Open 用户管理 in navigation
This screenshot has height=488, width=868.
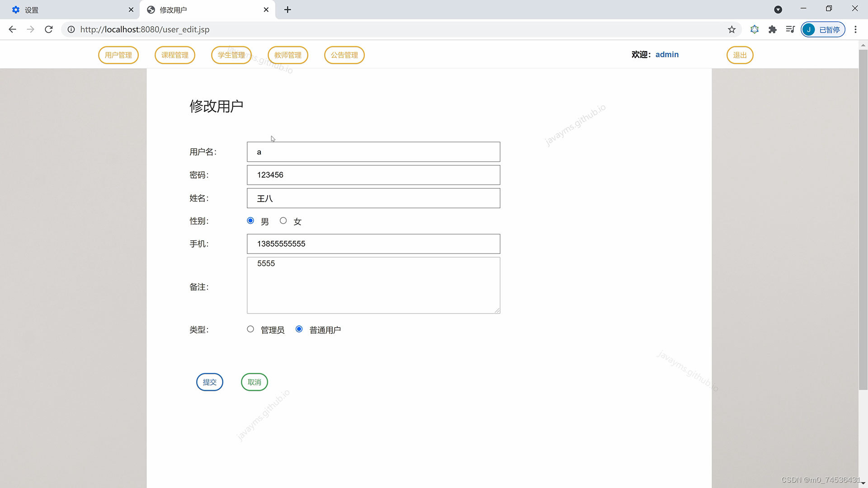118,55
